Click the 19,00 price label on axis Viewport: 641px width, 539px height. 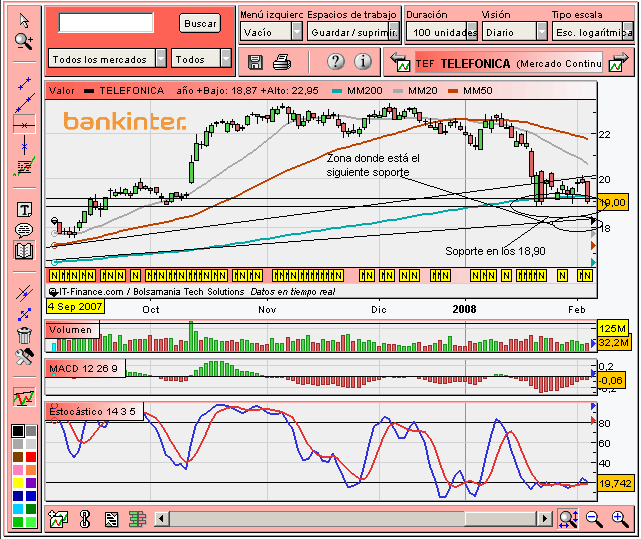pos(613,202)
